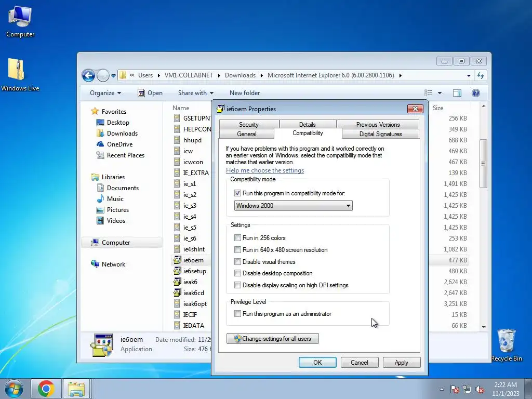Select Windows Explorer taskbar button

76,389
